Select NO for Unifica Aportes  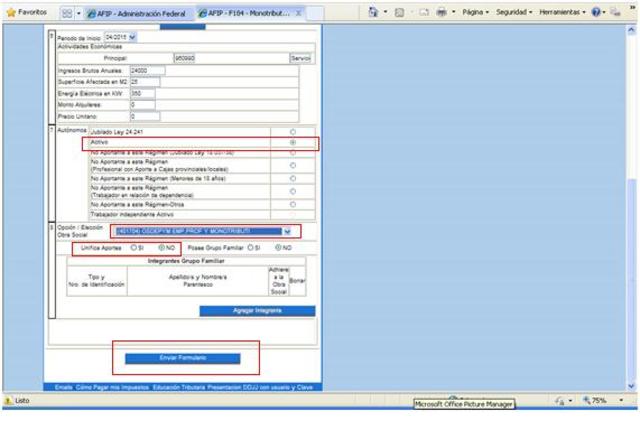[161, 248]
